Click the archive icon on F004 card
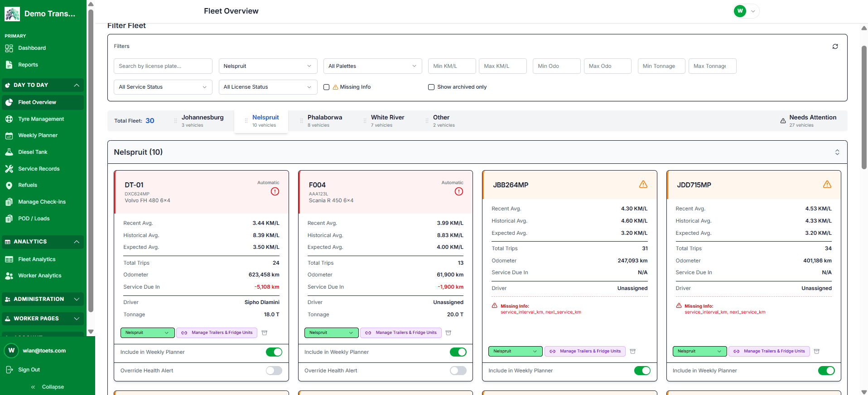 tap(448, 333)
